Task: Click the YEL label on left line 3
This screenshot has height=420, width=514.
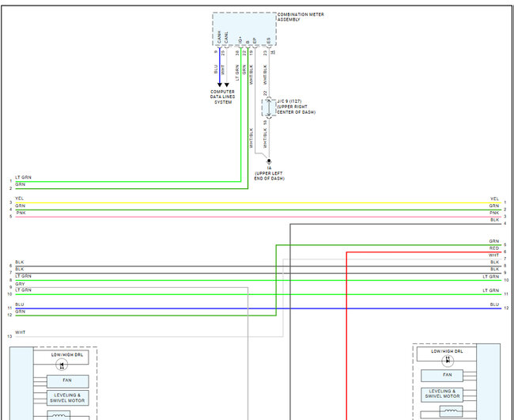Action: [x=19, y=199]
